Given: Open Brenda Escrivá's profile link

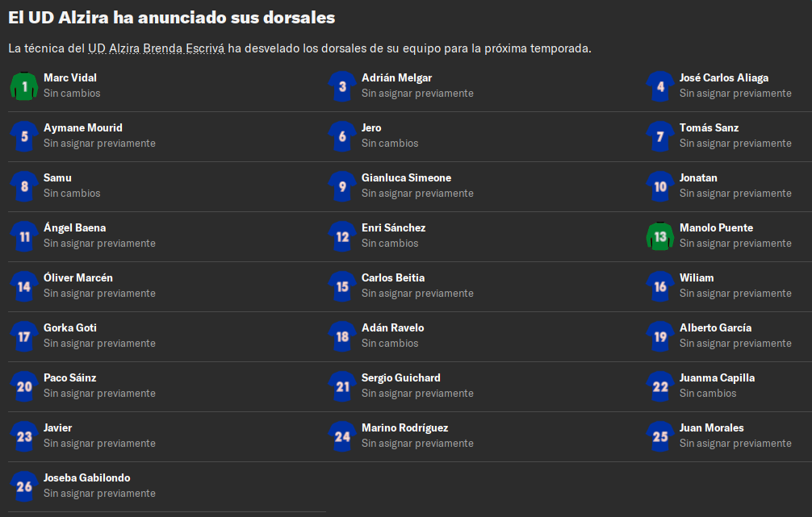Looking at the screenshot, I should pos(184,48).
